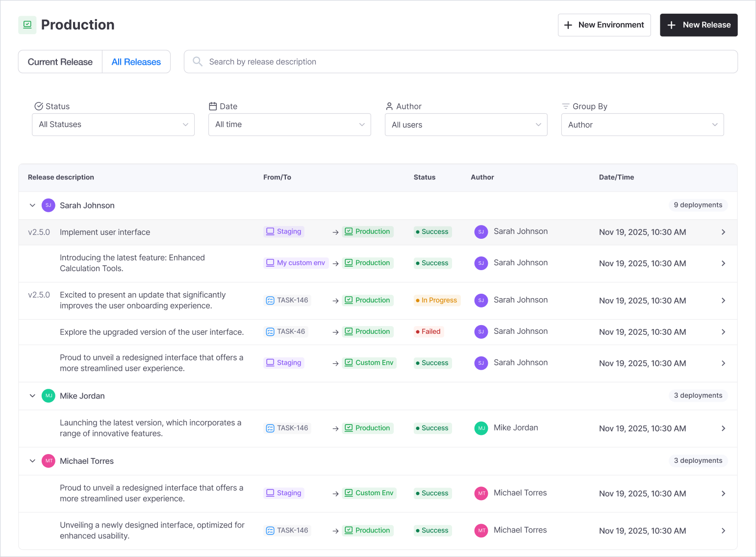Screen dimensions: 756x557
Task: Collapse the Michael Torres group
Action: pyautogui.click(x=32, y=461)
